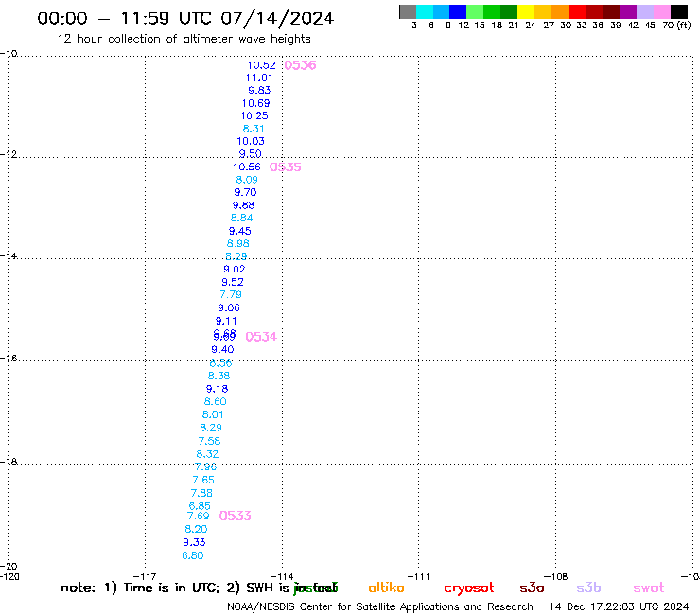Click the 8.20 wave height value

196,529
